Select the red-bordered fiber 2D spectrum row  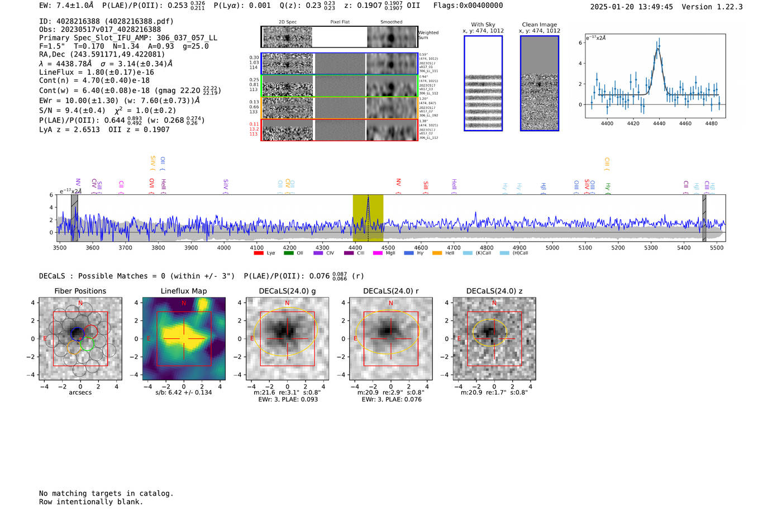[x=340, y=130]
